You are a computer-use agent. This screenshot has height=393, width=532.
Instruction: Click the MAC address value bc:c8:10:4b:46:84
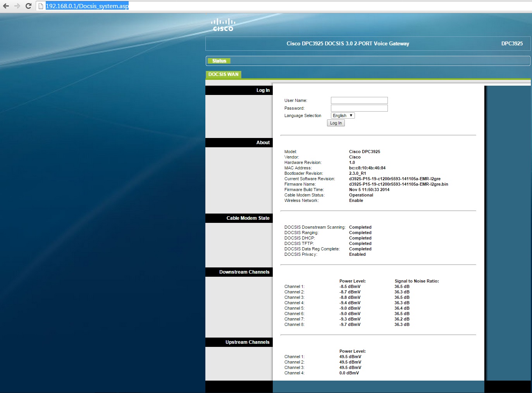[367, 168]
